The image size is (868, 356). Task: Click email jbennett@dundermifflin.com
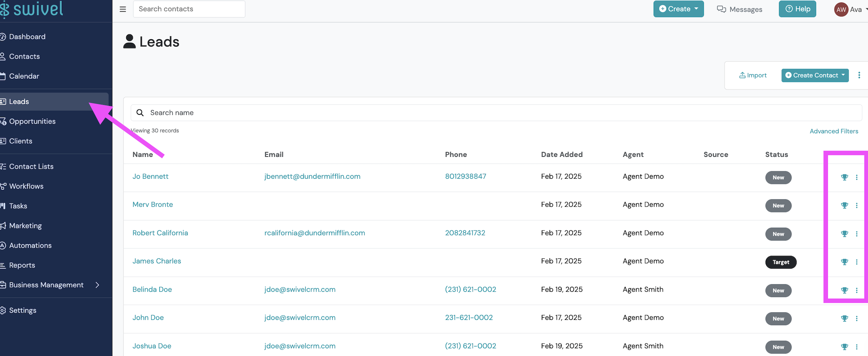click(312, 176)
